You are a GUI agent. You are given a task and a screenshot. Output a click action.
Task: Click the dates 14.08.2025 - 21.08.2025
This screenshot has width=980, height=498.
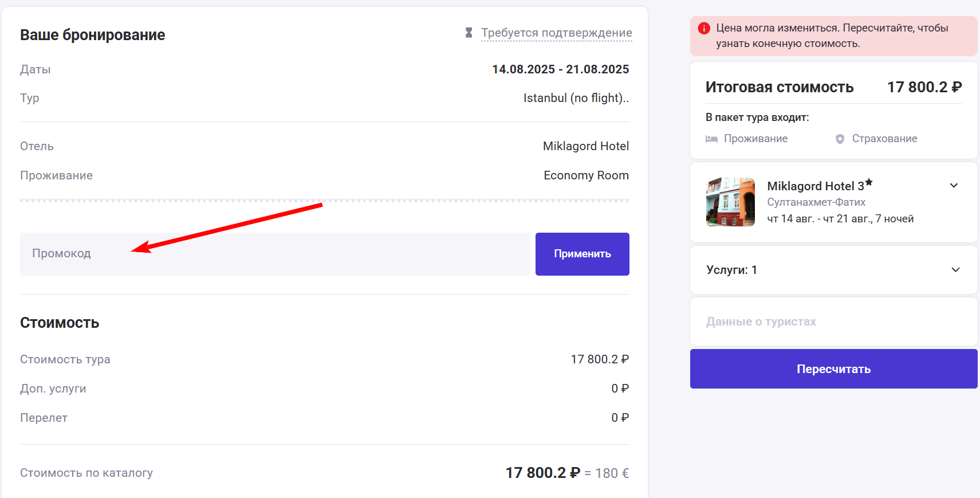coord(561,69)
